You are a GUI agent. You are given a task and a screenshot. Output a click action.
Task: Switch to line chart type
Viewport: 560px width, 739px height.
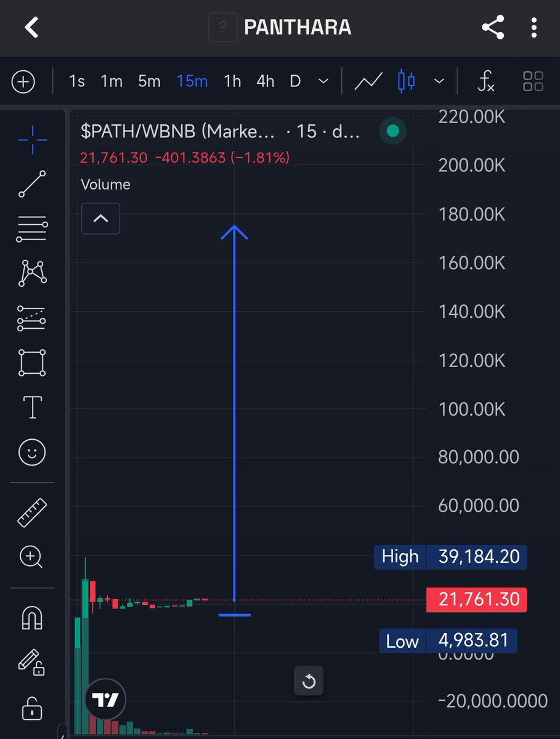368,81
